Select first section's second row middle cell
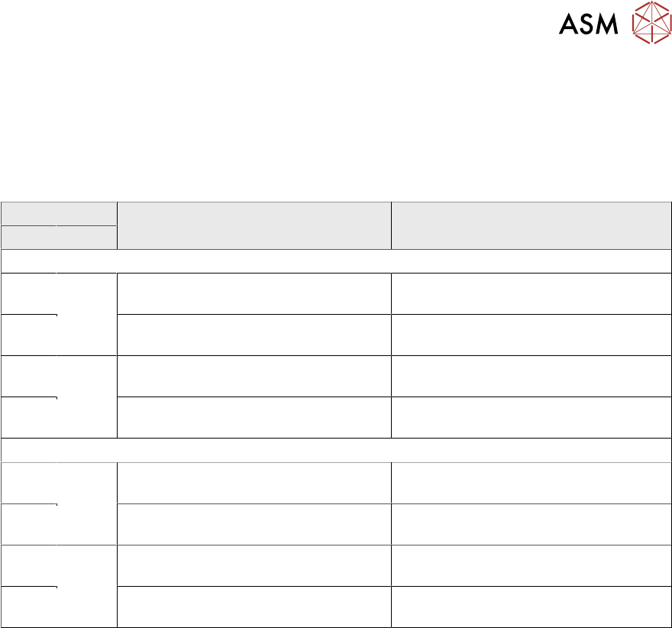 tap(254, 335)
